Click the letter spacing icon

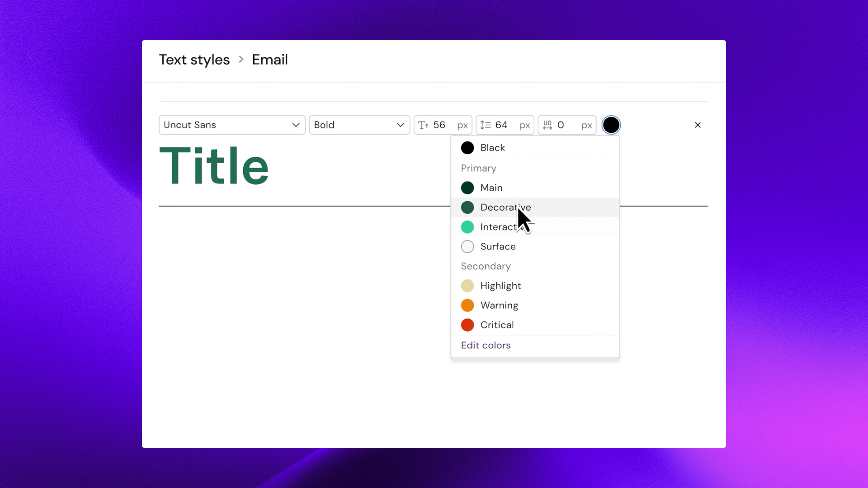pyautogui.click(x=547, y=125)
